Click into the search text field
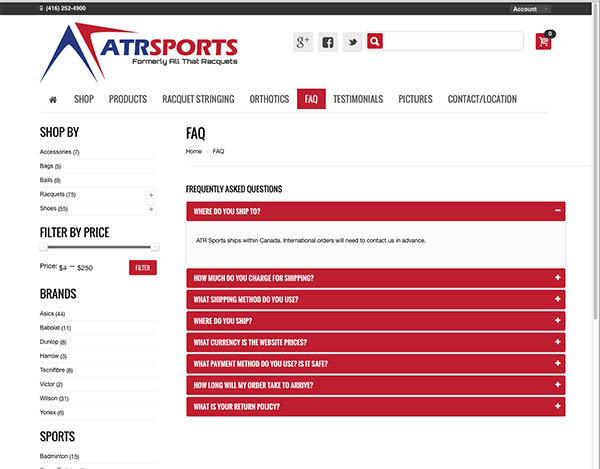The image size is (600, 469). tap(453, 42)
